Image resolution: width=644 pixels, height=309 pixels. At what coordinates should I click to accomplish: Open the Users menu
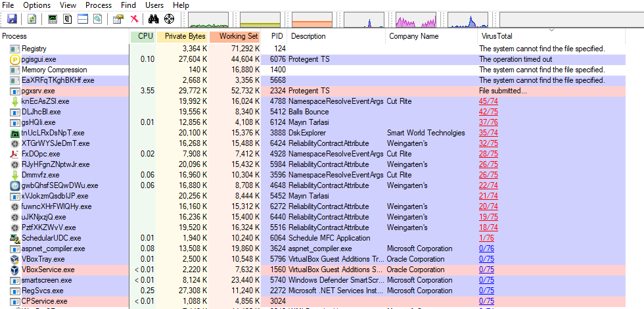(154, 5)
